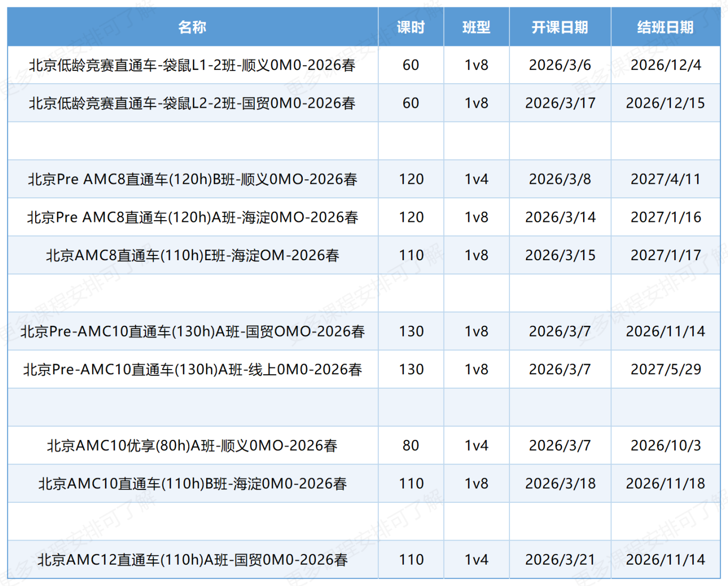Screen dimensions: 728x586
Task: Click Pre-AMC10 A班-线上 course name cell
Action: [x=192, y=369]
